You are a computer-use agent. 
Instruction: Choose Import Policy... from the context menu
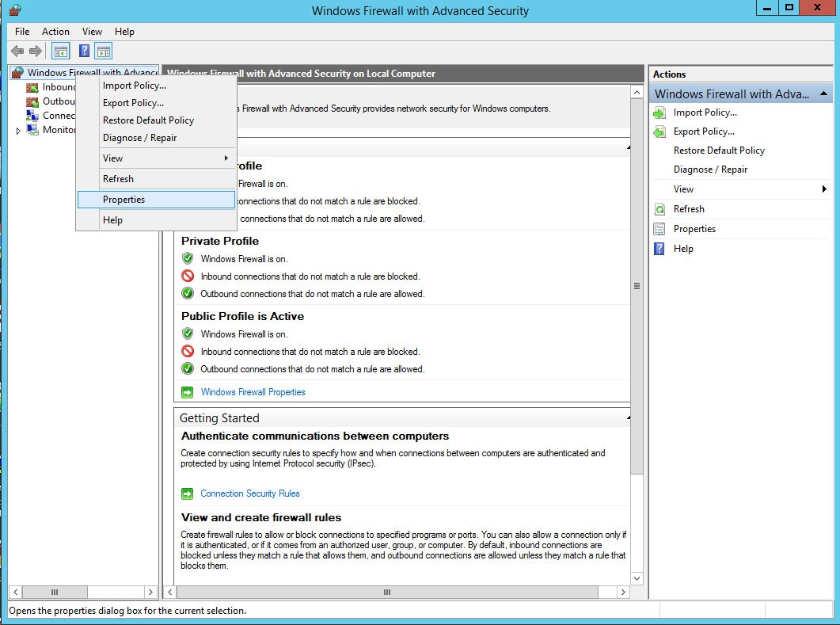pos(157,86)
